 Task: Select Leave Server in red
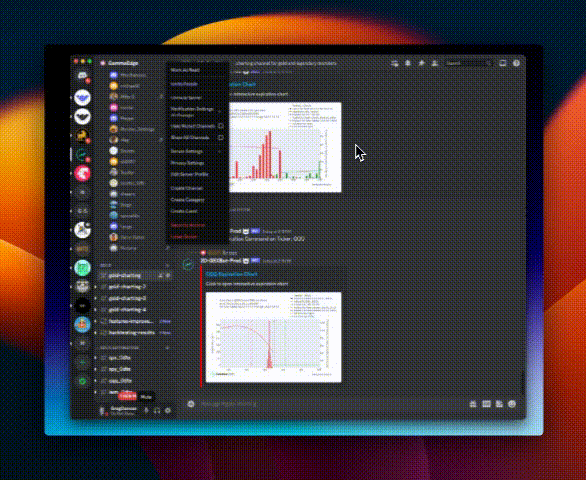pyautogui.click(x=183, y=237)
